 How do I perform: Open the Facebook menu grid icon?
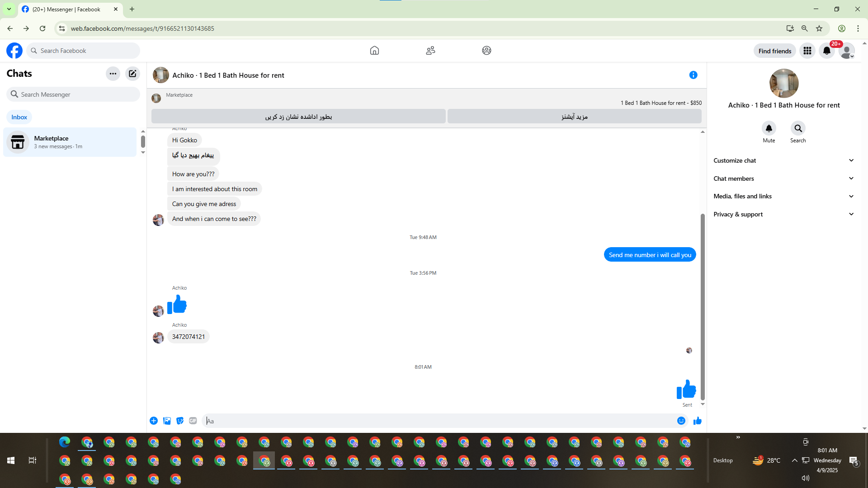[x=807, y=51]
